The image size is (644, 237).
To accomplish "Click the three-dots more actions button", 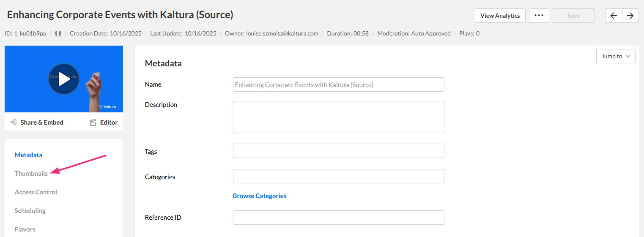I will 539,16.
